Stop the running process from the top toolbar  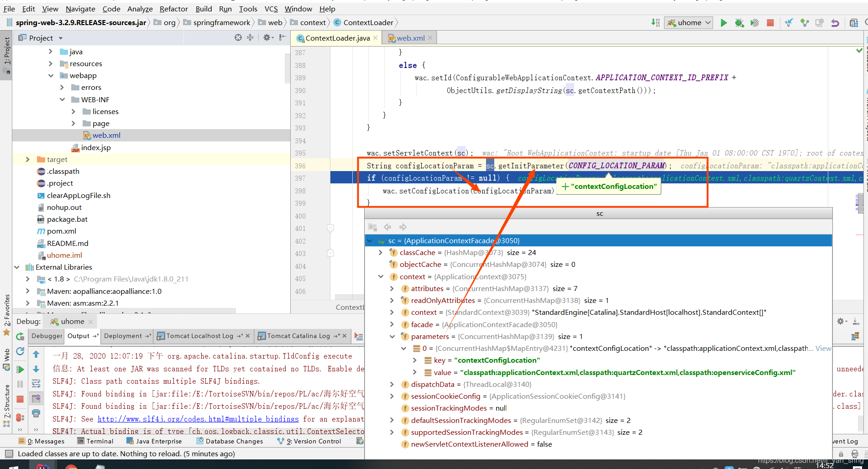click(x=770, y=23)
